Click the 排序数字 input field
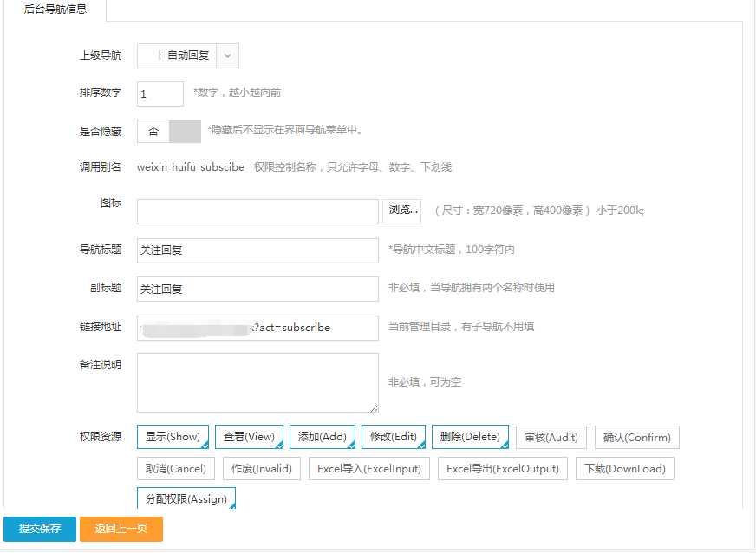The width and height of the screenshot is (756, 553). tap(160, 94)
